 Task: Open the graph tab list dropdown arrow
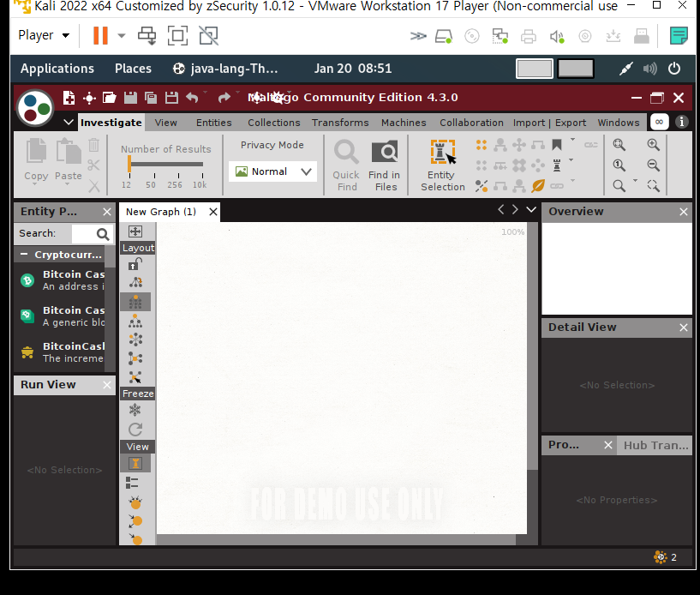click(x=531, y=209)
